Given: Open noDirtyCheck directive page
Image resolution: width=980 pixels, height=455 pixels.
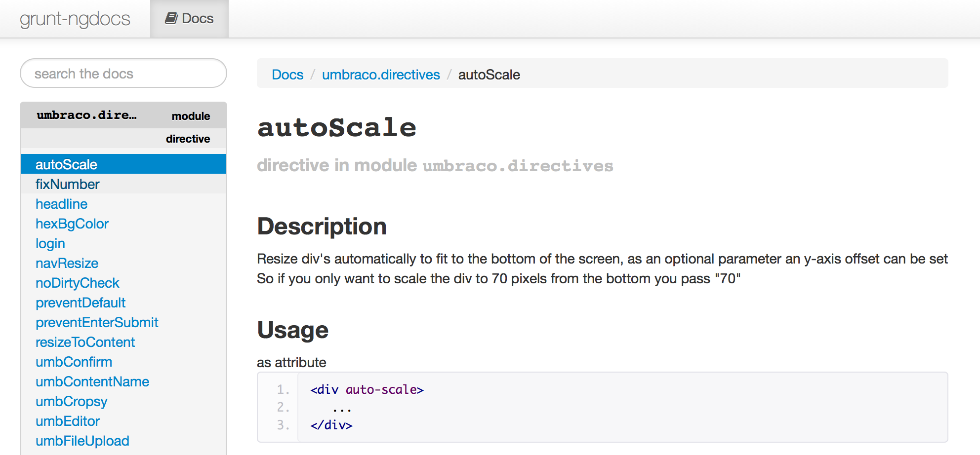Looking at the screenshot, I should pos(78,283).
